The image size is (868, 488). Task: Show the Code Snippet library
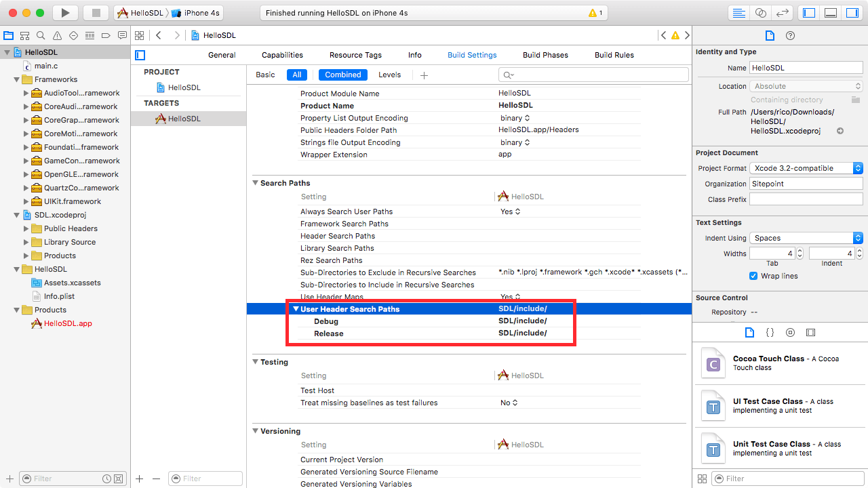point(770,332)
